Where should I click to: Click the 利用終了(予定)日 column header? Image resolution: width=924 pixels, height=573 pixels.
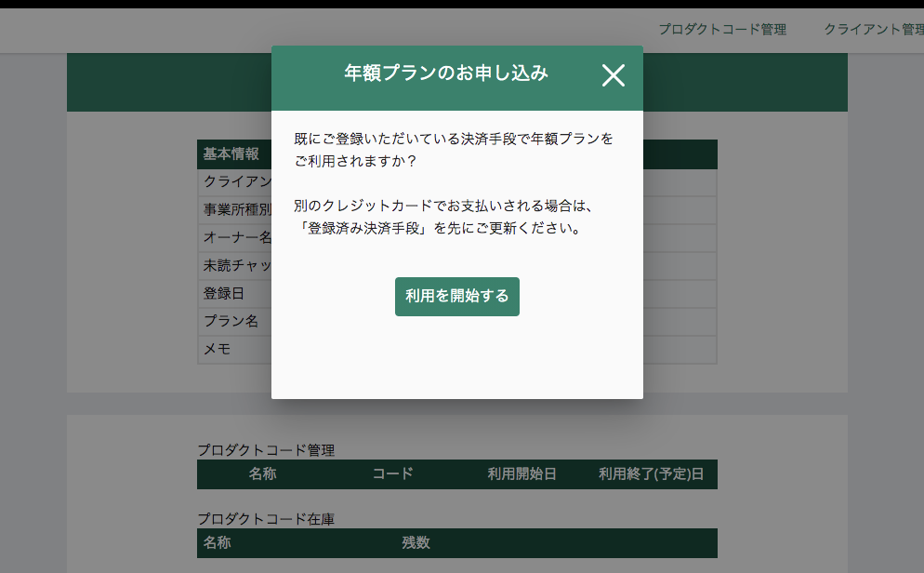(x=651, y=474)
